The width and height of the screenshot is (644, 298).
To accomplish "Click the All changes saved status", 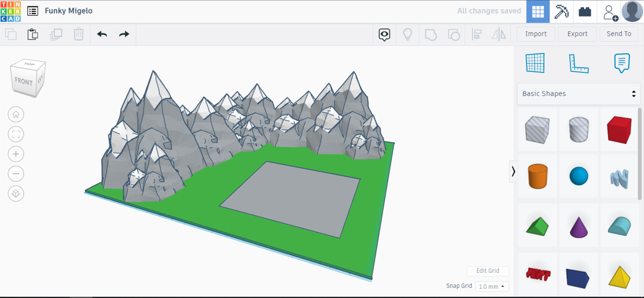I will [x=489, y=11].
